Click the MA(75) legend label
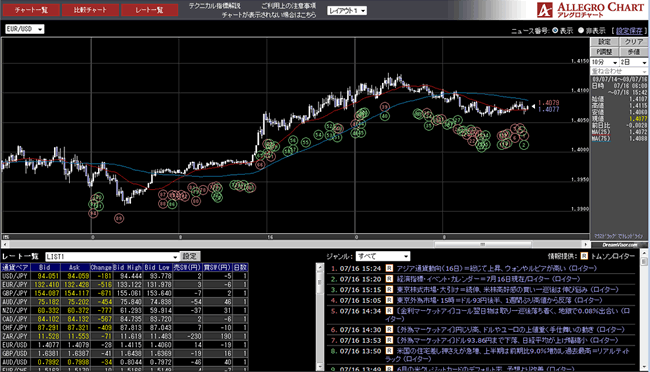The image size is (650, 372). (x=600, y=139)
